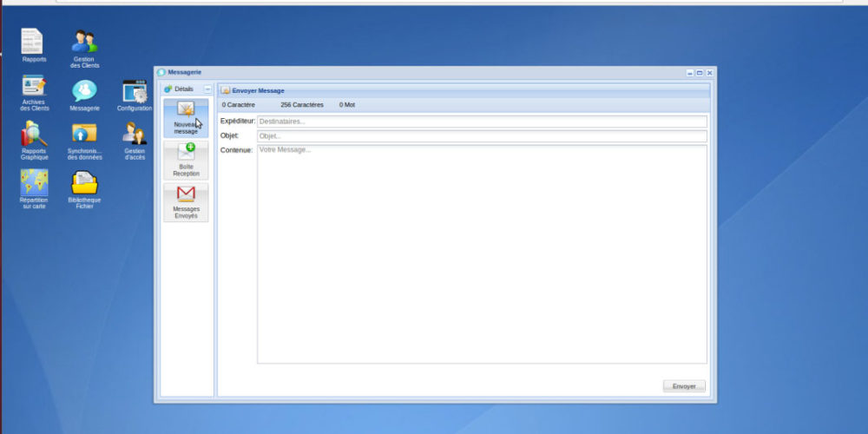This screenshot has height=434, width=868.
Task: Maximize the Messagerie window
Action: [x=700, y=73]
